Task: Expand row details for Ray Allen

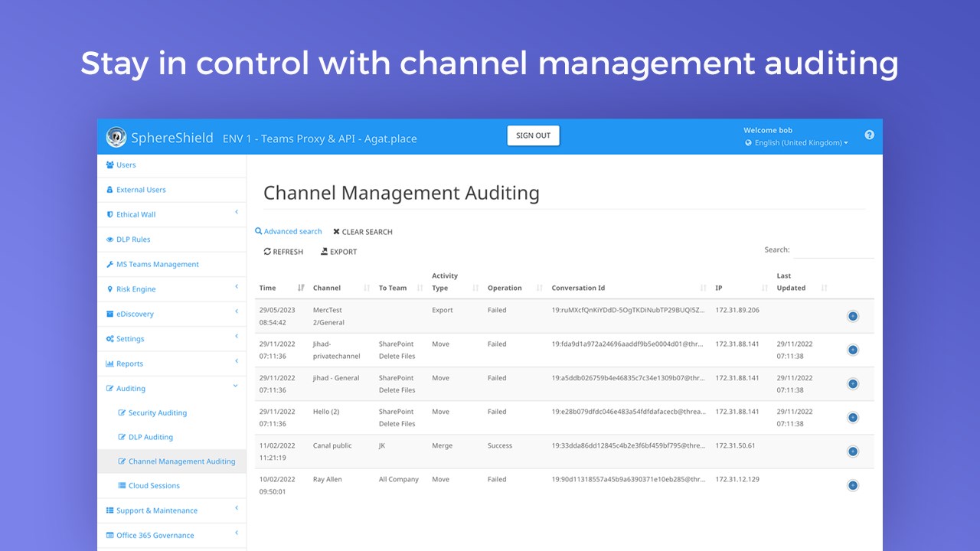Action: (853, 485)
